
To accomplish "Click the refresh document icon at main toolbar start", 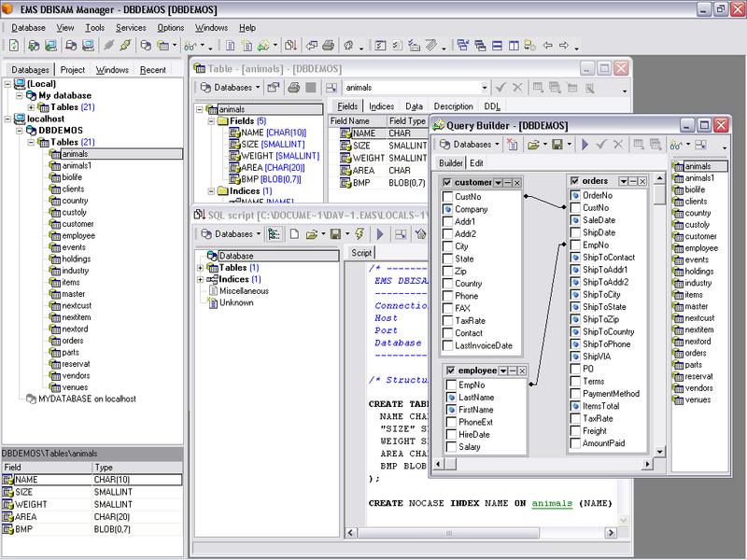I will (14, 45).
